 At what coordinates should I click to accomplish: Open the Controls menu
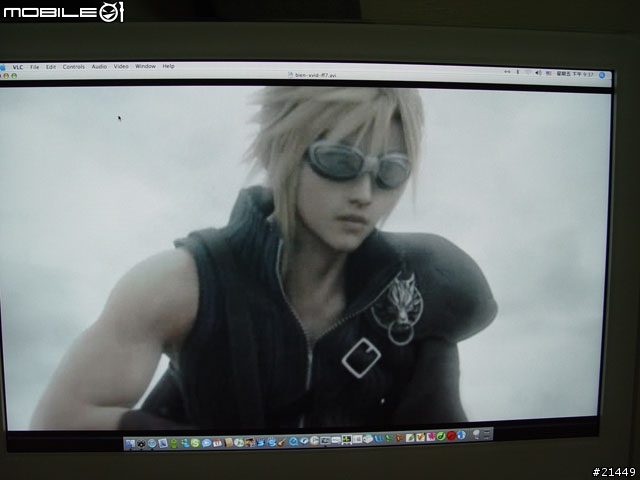tap(73, 67)
